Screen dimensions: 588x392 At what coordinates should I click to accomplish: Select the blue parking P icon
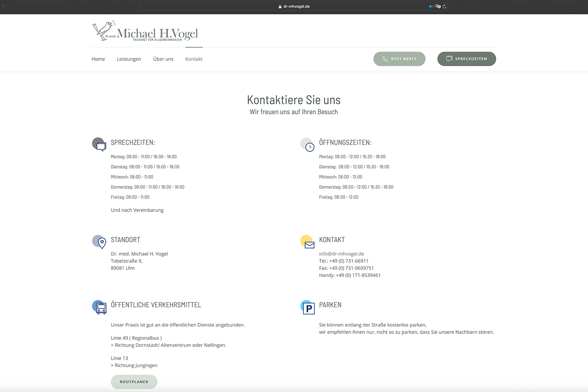point(308,307)
